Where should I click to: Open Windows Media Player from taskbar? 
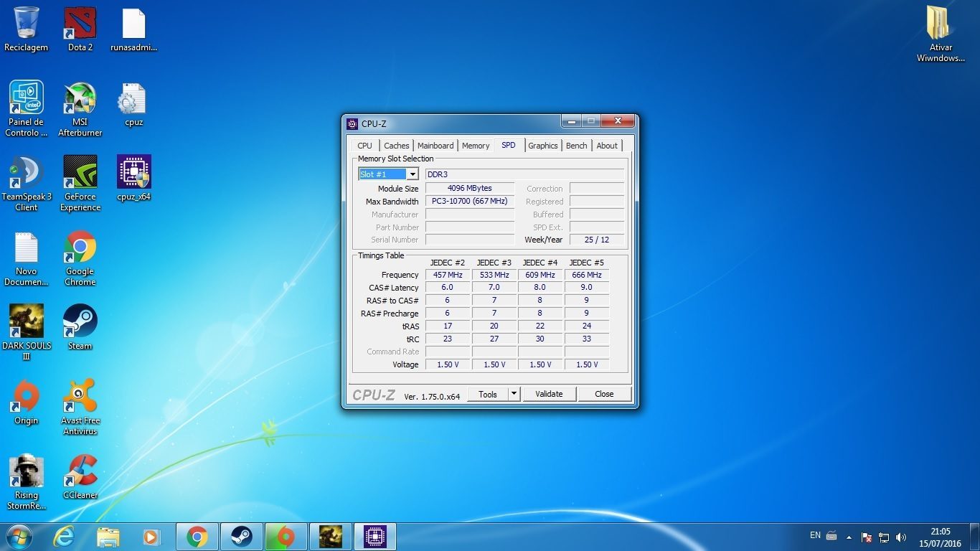click(x=151, y=537)
